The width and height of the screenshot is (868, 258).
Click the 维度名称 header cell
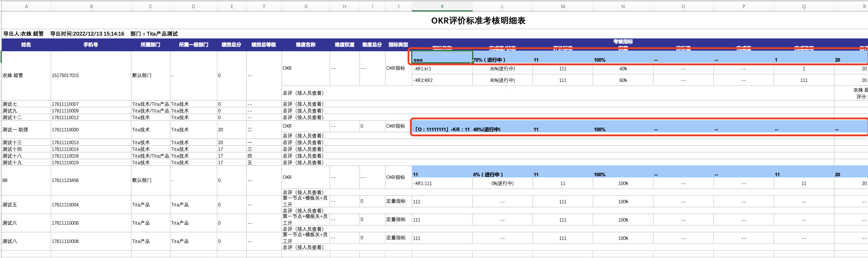tap(305, 45)
